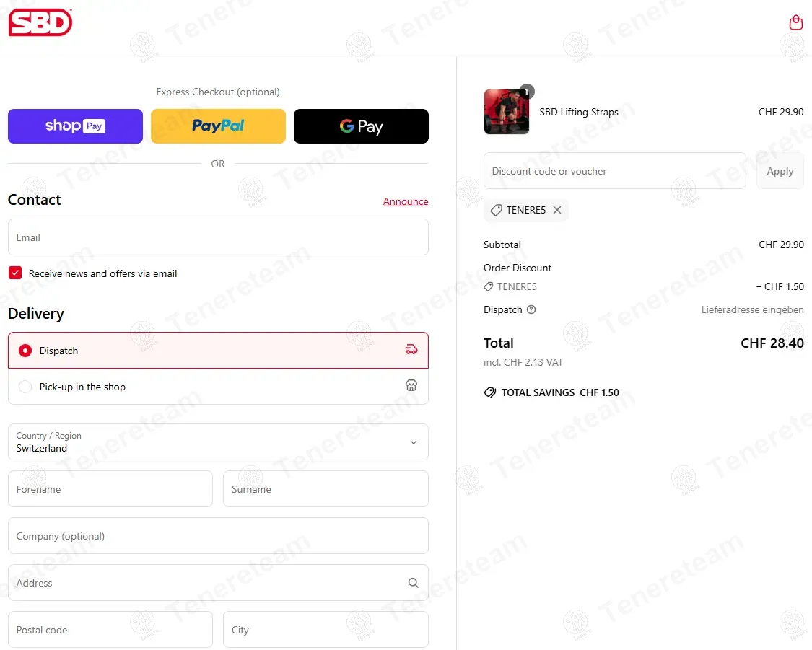The width and height of the screenshot is (812, 650).
Task: Click the SBD logo
Action: pyautogui.click(x=40, y=22)
